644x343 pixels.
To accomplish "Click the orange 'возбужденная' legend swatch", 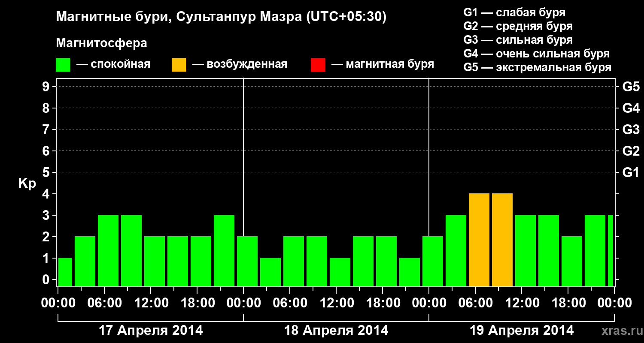I will [x=179, y=65].
